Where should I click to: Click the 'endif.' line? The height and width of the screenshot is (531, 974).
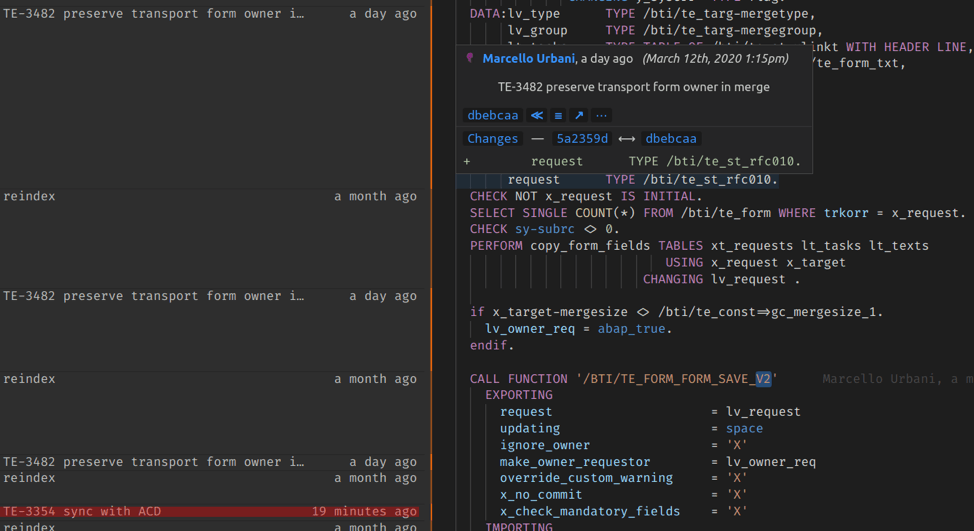click(x=492, y=345)
